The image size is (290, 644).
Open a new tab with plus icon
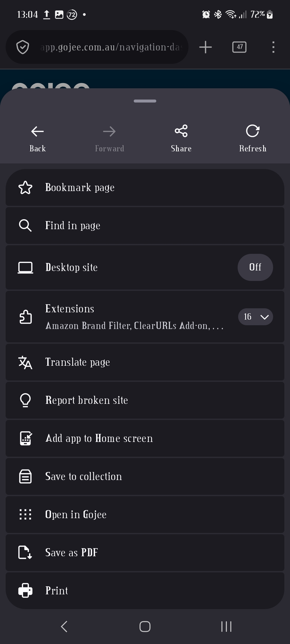[x=205, y=47]
